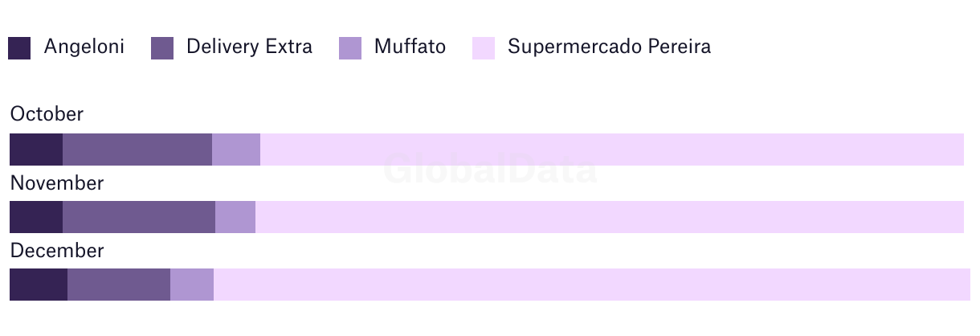Viewport: 980px width, 336px height.
Task: Click the December Angeloni bar segment
Action: tap(39, 285)
